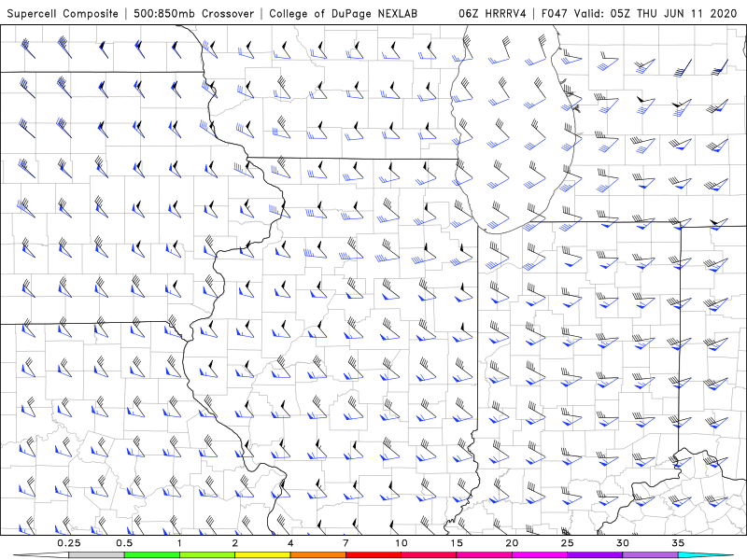The image size is (747, 560).
Task: Click the magenta swatch between 15 and 20
Action: click(x=484, y=555)
